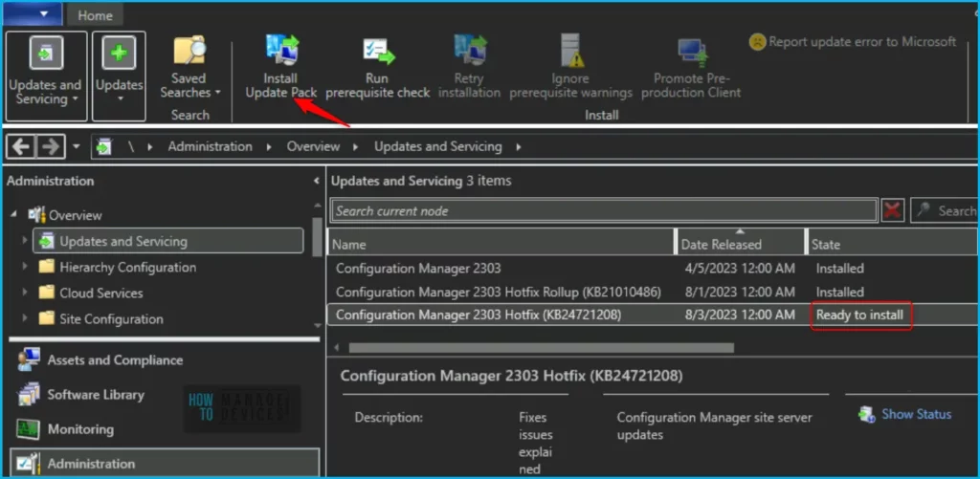Select the Site Configuration folder

tap(111, 319)
